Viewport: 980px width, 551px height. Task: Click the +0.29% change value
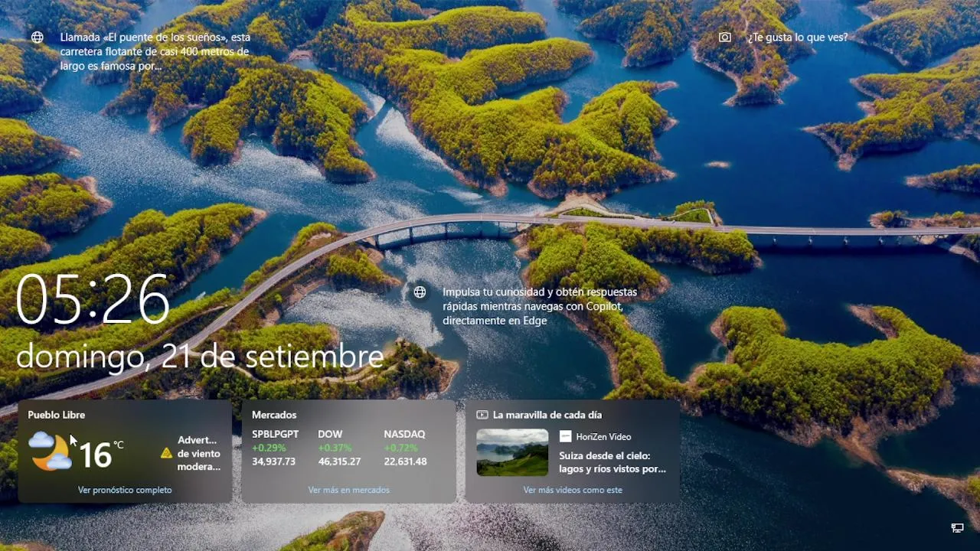click(269, 448)
